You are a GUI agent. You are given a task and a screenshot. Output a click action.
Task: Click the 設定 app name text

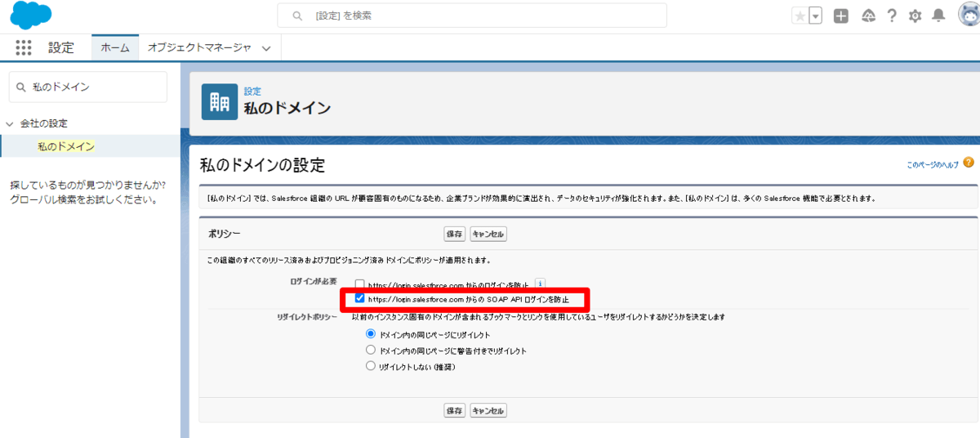60,47
